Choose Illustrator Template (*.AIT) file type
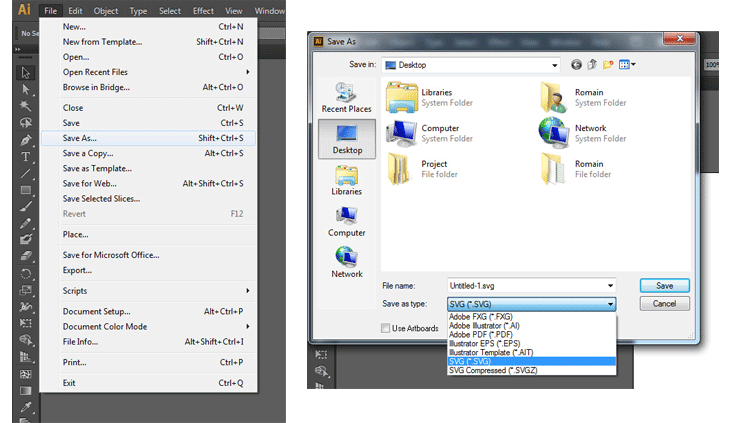The height and width of the screenshot is (423, 730). [x=531, y=352]
